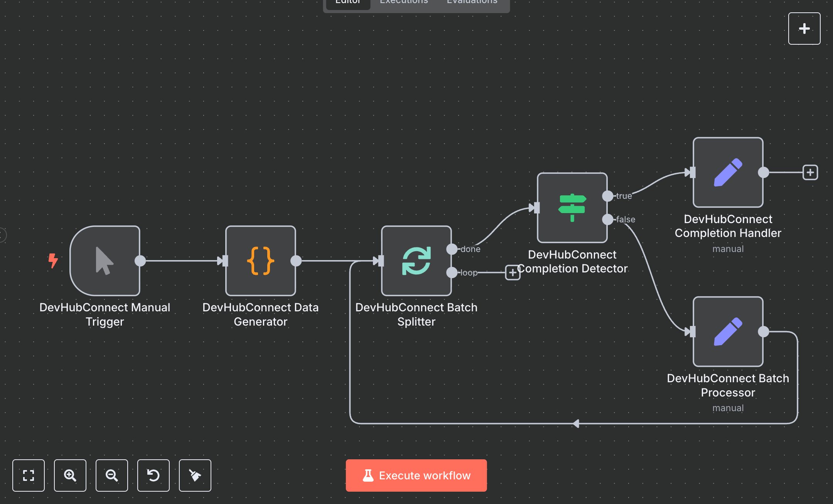Click the loop icon on DevHubConnect Batch Splitter
This screenshot has height=504, width=833.
416,261
